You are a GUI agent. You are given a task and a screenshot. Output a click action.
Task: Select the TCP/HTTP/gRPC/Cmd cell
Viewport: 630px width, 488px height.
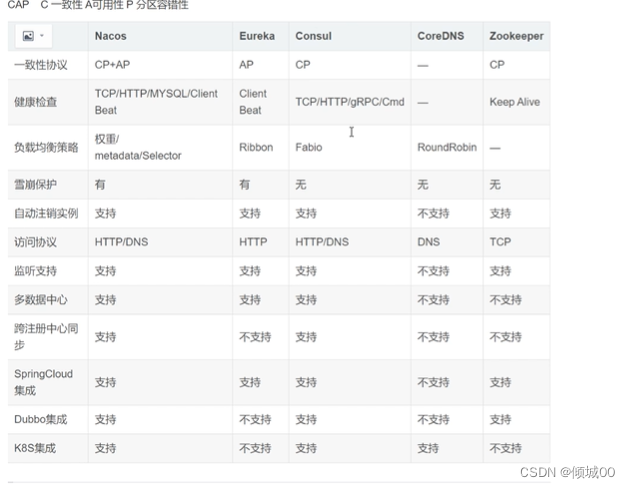350,102
